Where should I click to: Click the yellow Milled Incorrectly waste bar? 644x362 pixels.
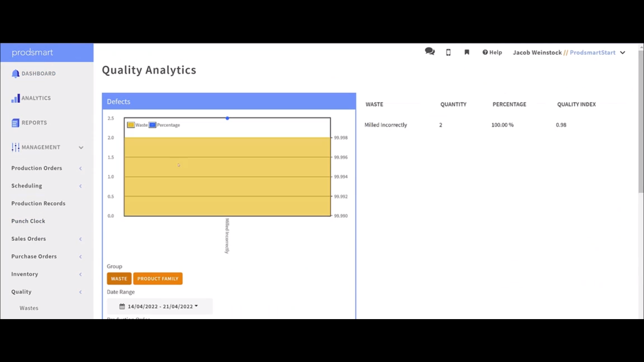click(x=227, y=177)
